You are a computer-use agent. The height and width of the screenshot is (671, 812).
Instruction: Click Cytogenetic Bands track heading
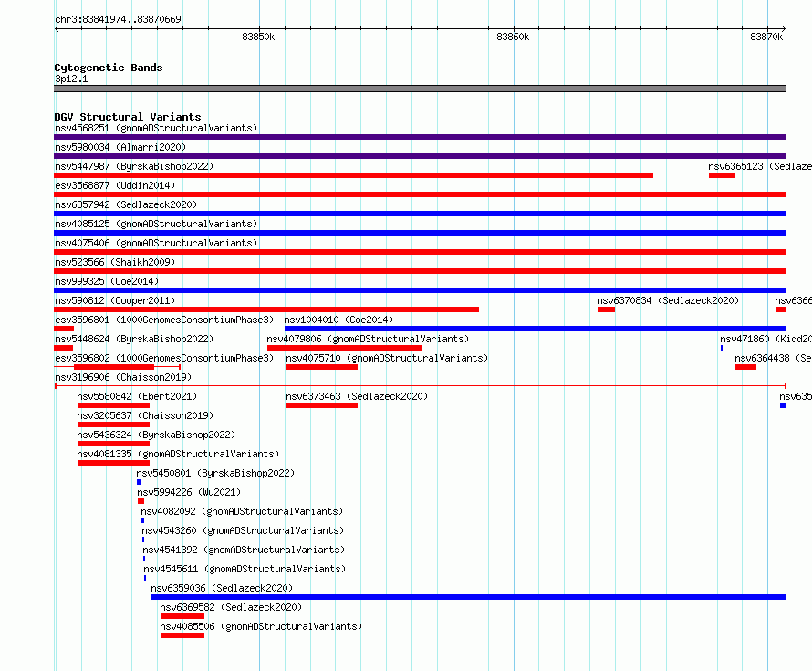pos(109,68)
